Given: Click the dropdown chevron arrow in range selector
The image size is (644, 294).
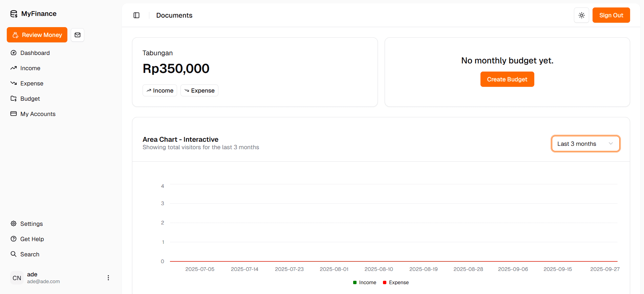Looking at the screenshot, I should pyautogui.click(x=610, y=144).
